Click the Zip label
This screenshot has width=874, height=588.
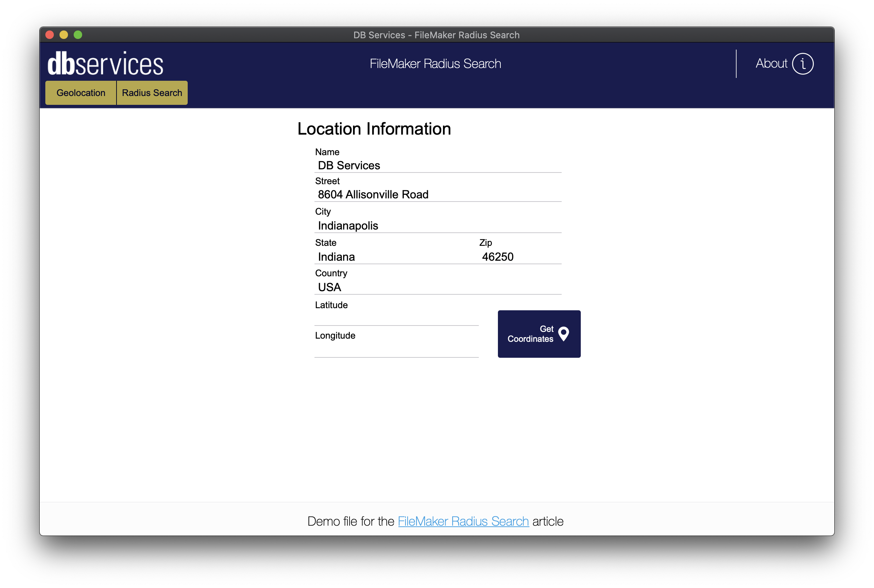[x=485, y=243]
